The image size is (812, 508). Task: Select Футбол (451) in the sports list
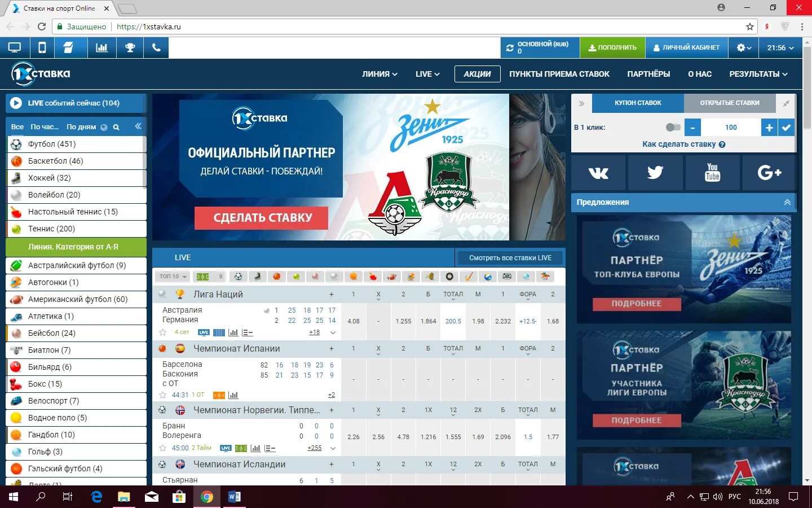click(x=76, y=144)
